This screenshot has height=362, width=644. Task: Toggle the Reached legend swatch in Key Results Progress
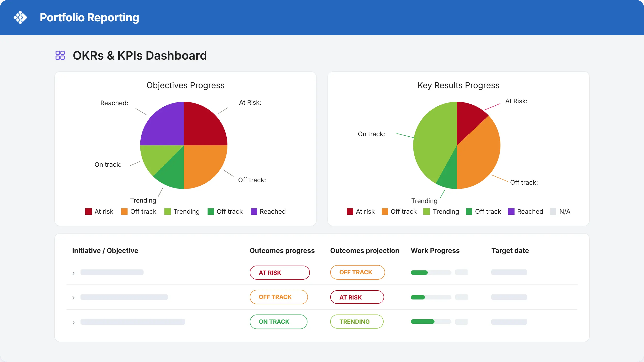click(511, 212)
